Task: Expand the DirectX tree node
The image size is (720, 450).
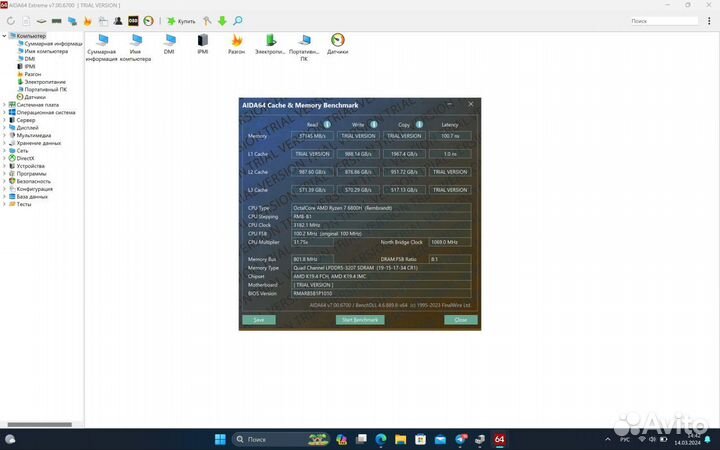Action: 4,158
